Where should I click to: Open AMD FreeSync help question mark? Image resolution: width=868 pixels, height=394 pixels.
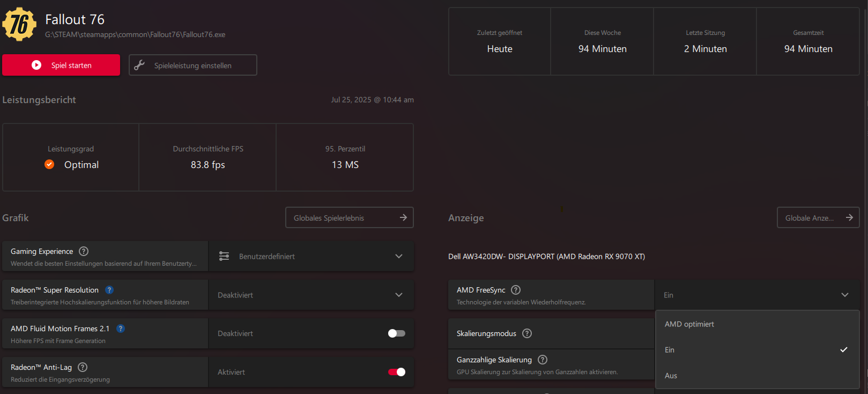tap(516, 290)
